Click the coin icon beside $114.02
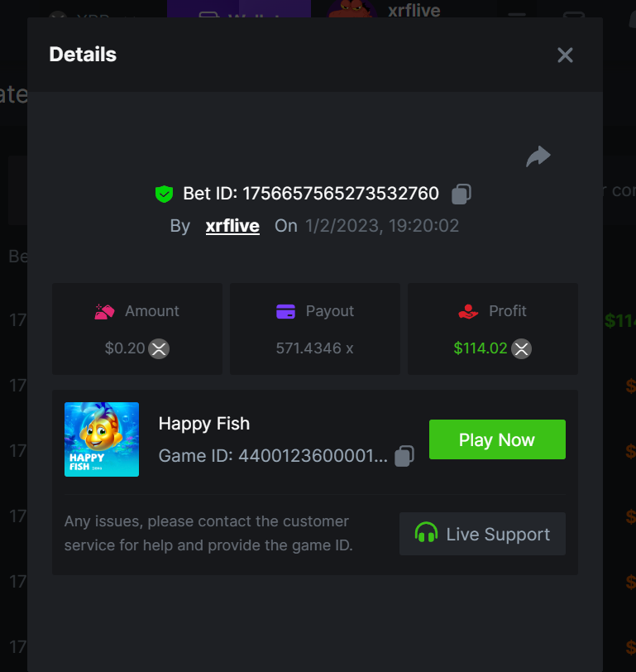The height and width of the screenshot is (672, 636). pos(521,348)
